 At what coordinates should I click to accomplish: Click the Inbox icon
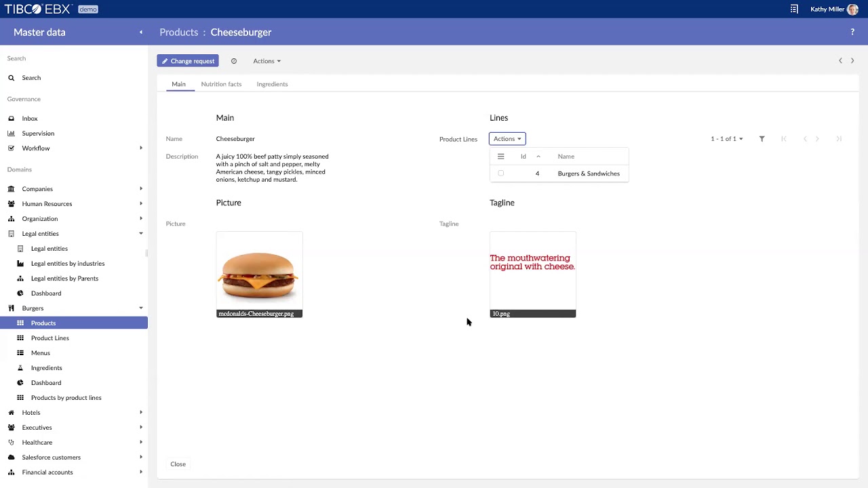click(11, 119)
